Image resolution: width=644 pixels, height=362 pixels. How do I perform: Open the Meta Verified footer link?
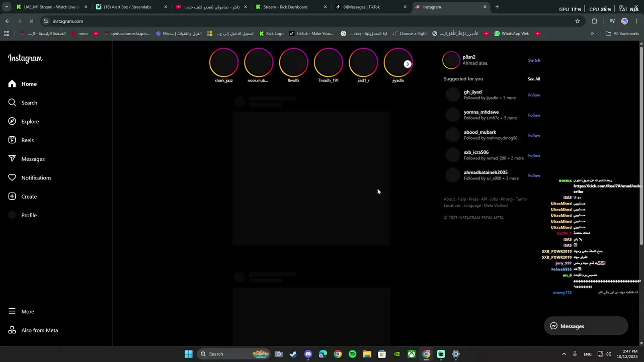[496, 206]
